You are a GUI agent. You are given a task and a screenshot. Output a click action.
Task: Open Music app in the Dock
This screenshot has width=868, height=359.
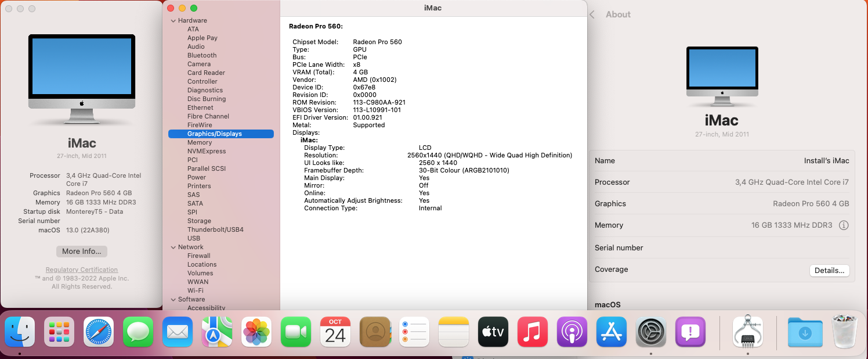533,332
